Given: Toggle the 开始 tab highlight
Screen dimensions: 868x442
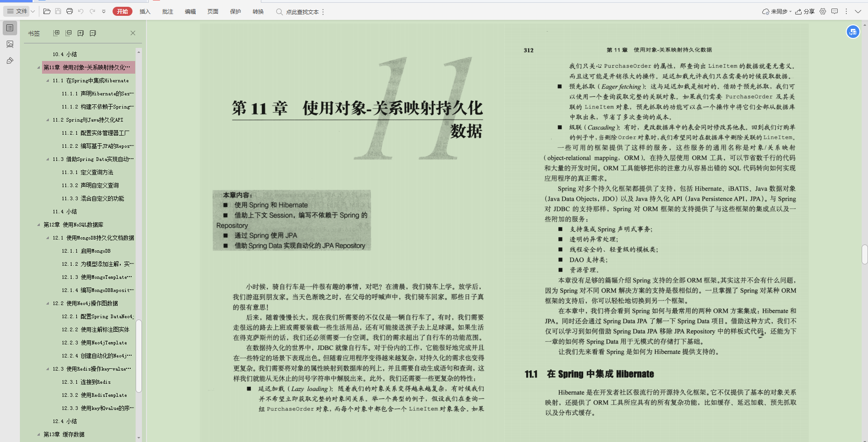Looking at the screenshot, I should tap(123, 11).
